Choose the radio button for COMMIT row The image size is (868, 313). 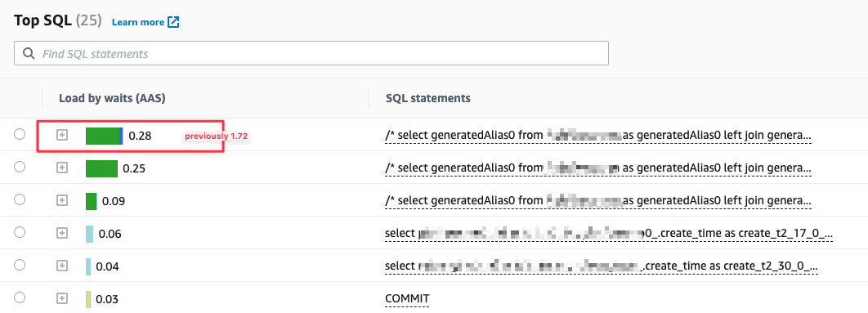[20, 298]
